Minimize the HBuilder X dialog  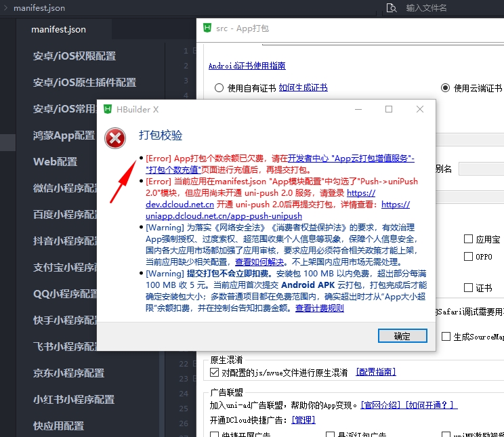tap(358, 109)
